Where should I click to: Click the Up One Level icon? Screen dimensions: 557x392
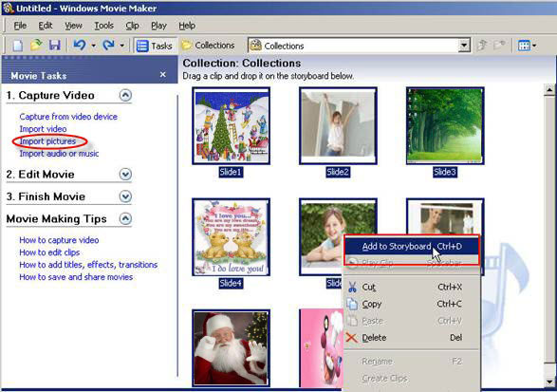(482, 46)
